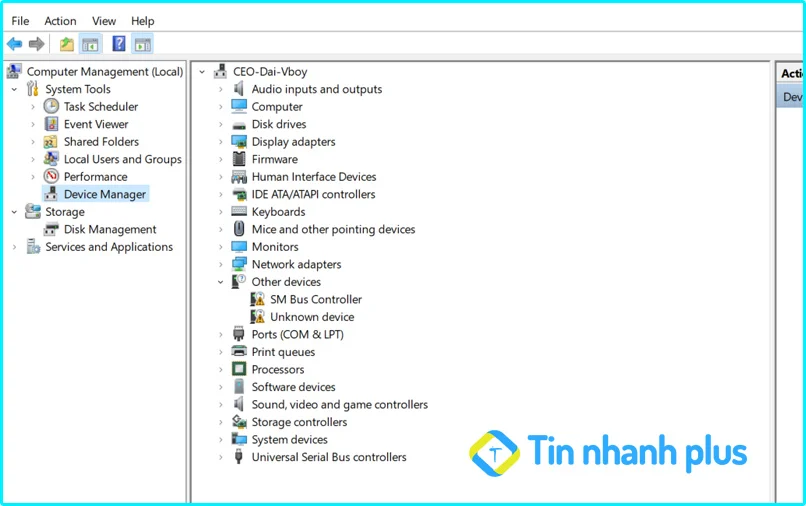Click the Processors chip icon
The width and height of the screenshot is (806, 506).
[239, 370]
